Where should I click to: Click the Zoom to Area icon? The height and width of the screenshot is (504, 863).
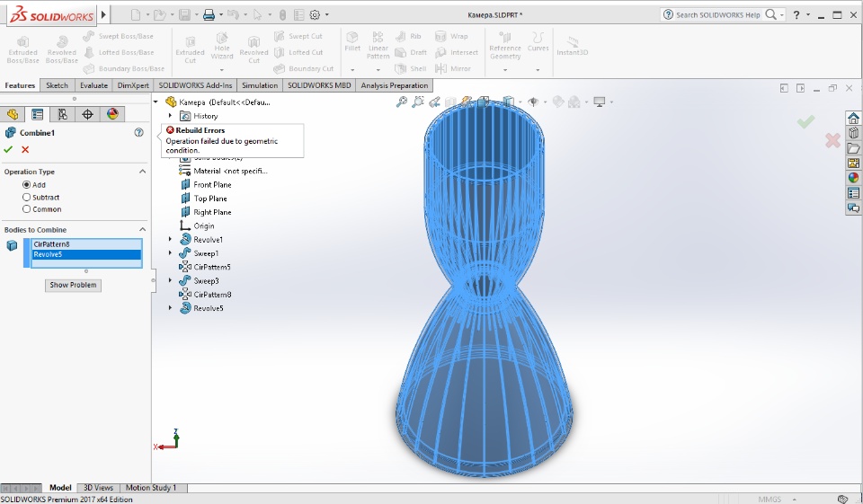click(418, 102)
